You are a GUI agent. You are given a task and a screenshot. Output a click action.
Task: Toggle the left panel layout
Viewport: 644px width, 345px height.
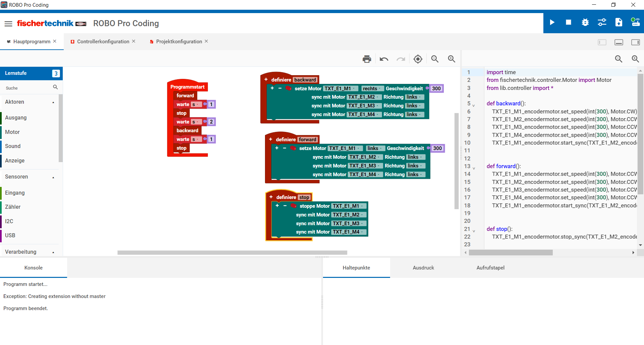(602, 42)
